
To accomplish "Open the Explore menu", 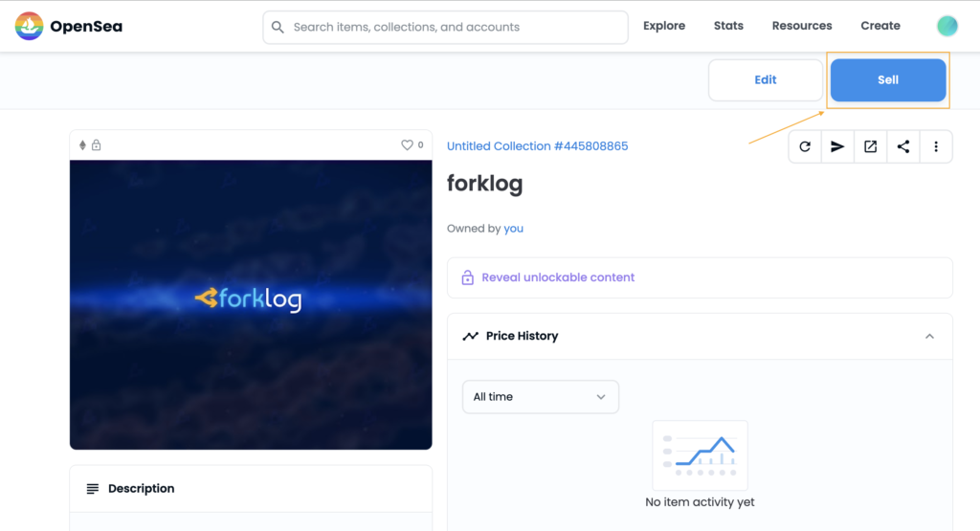I will click(664, 26).
